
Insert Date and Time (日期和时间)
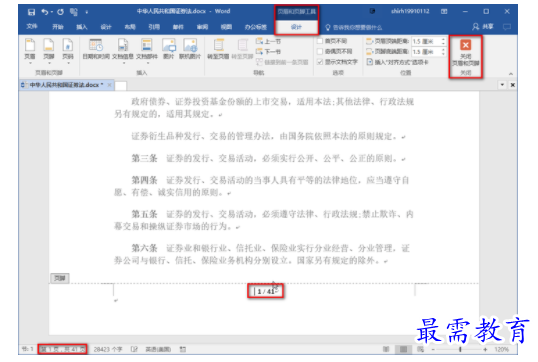(96, 49)
